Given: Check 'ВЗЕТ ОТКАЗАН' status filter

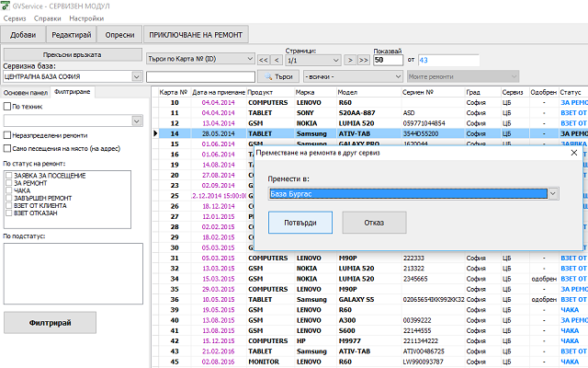Looking at the screenshot, I should [9, 213].
